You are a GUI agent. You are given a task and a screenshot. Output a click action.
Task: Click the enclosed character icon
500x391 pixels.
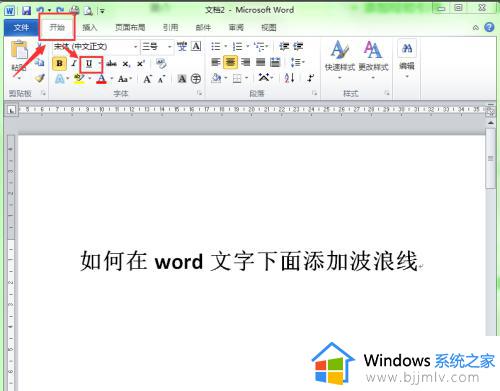(196, 79)
